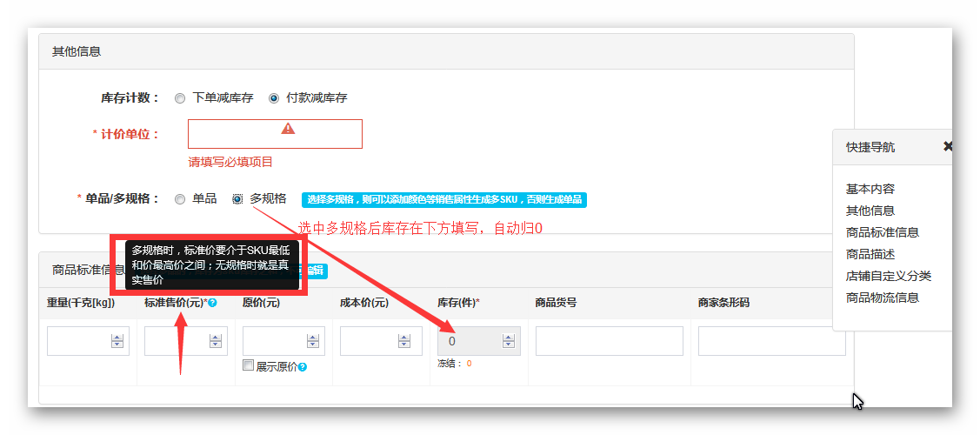Click help icon next to 展示原价
Screen dimensions: 980x435
point(303,367)
